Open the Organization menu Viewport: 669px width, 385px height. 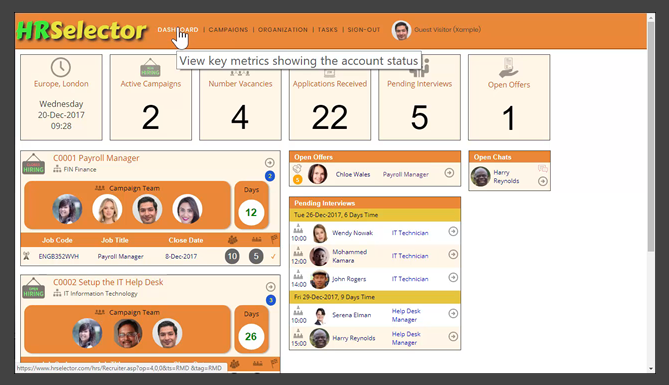coord(283,30)
